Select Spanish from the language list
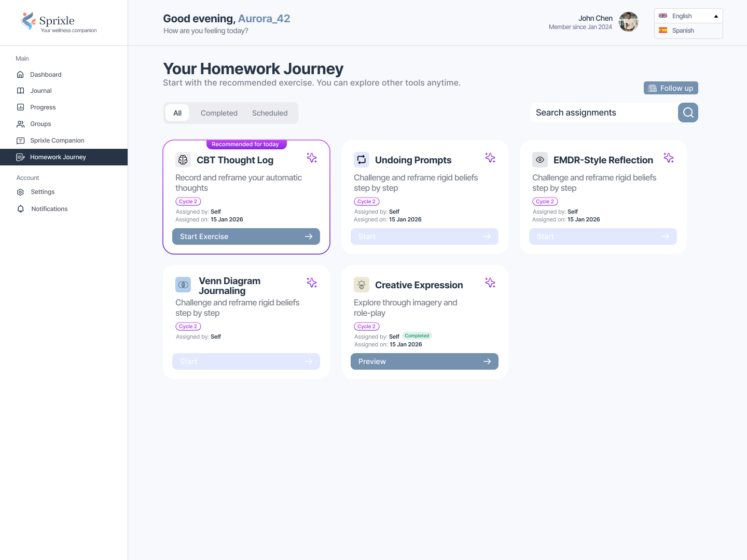The height and width of the screenshot is (560, 747). [683, 31]
